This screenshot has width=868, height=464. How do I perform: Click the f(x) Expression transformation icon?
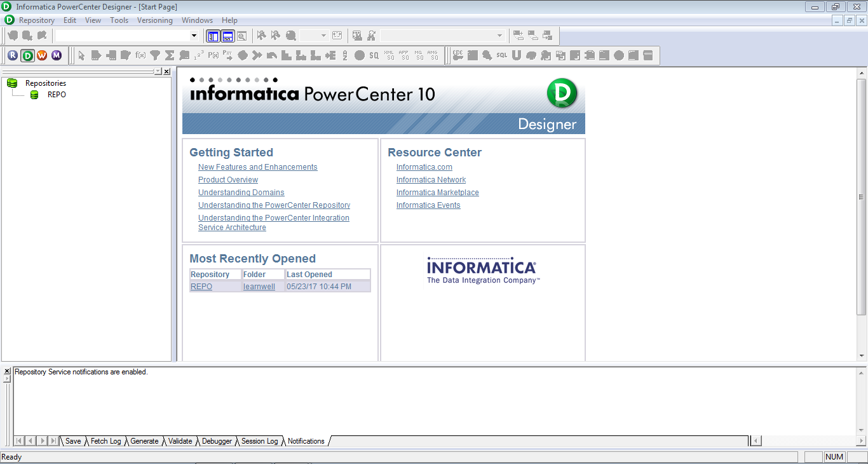140,55
